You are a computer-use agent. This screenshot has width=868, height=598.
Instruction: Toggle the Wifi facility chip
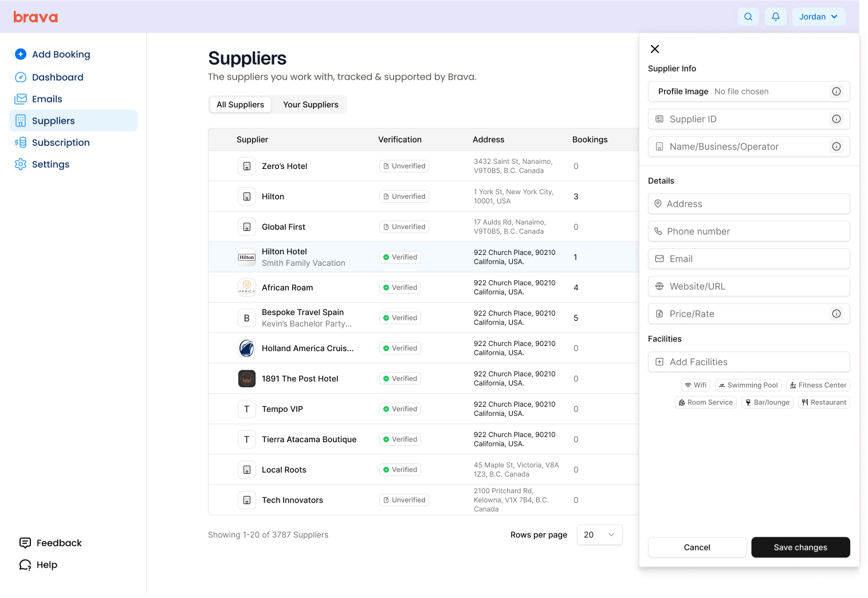(x=696, y=385)
